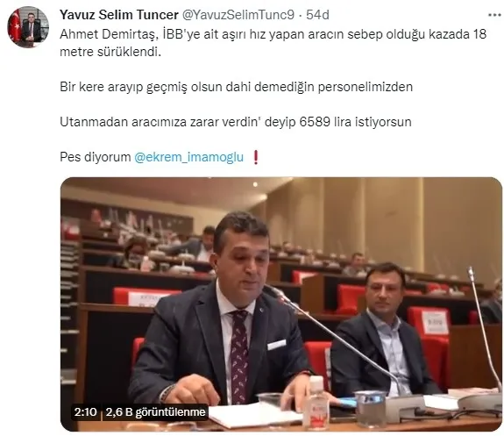Play the embedded tweet video
504x436 pixels.
click(281, 304)
